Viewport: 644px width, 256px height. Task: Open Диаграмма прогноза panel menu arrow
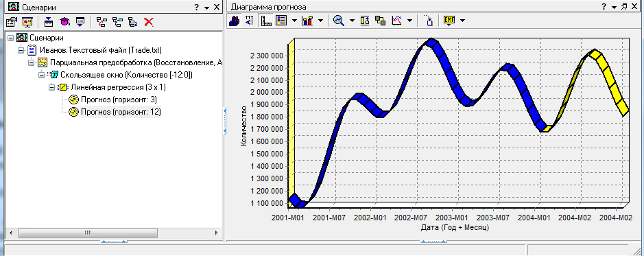[x=614, y=8]
